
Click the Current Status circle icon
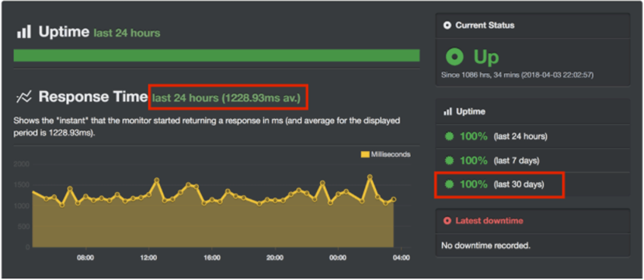[447, 26]
